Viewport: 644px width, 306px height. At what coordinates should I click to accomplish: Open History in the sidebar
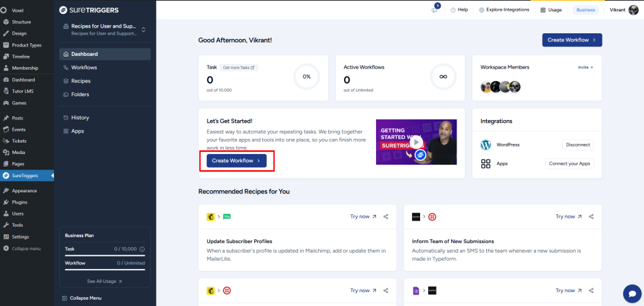coord(80,117)
